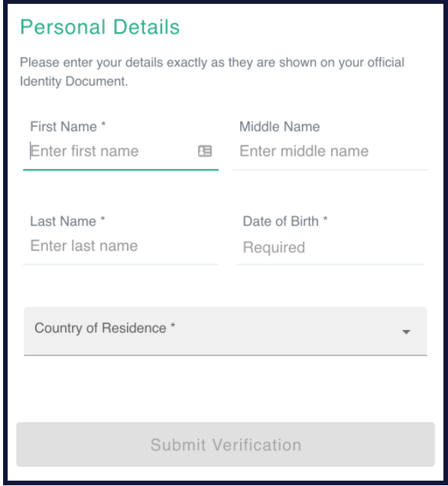
Task: Click the asterisk beside First Name
Action: [103, 125]
